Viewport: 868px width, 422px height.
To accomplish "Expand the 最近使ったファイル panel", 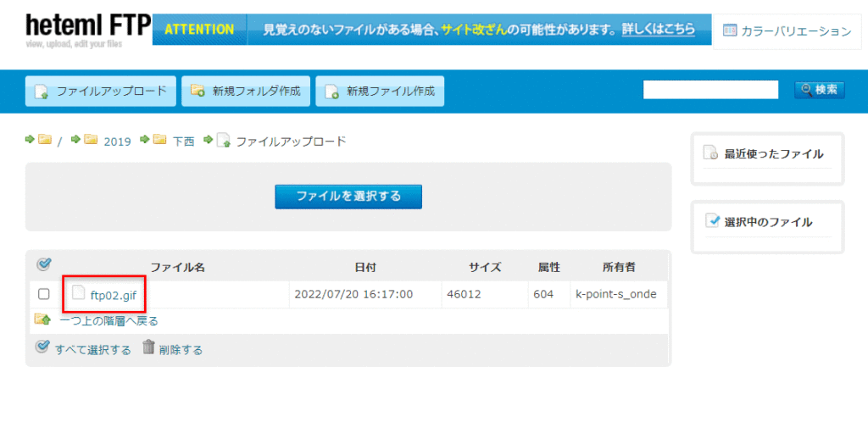I will pos(773,154).
